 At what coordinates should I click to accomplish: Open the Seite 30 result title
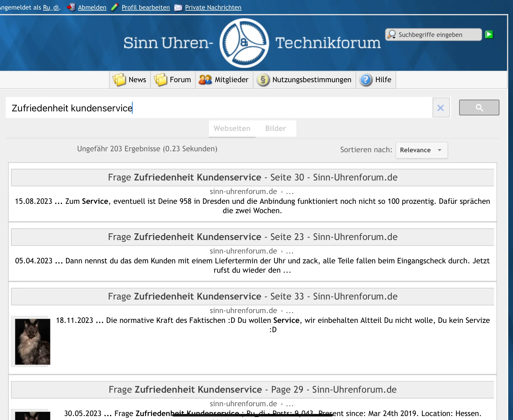253,177
